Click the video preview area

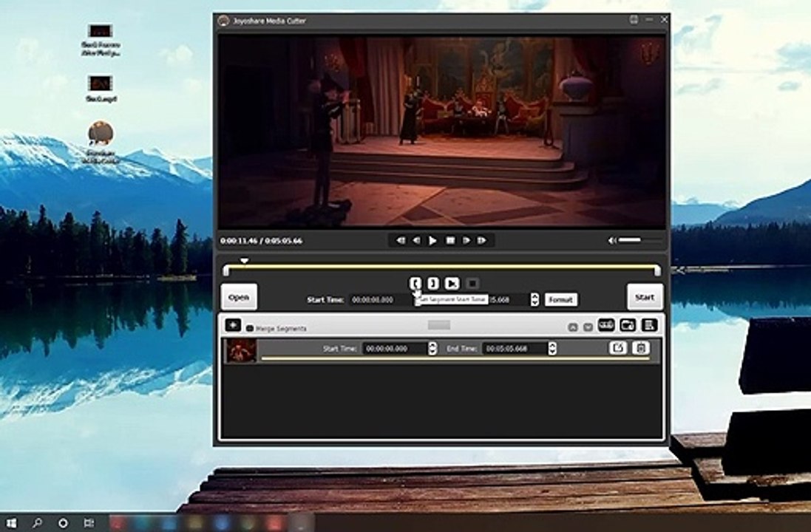441,132
